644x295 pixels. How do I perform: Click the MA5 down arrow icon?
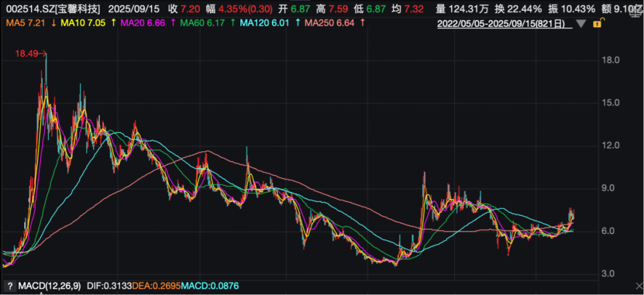[x=54, y=23]
